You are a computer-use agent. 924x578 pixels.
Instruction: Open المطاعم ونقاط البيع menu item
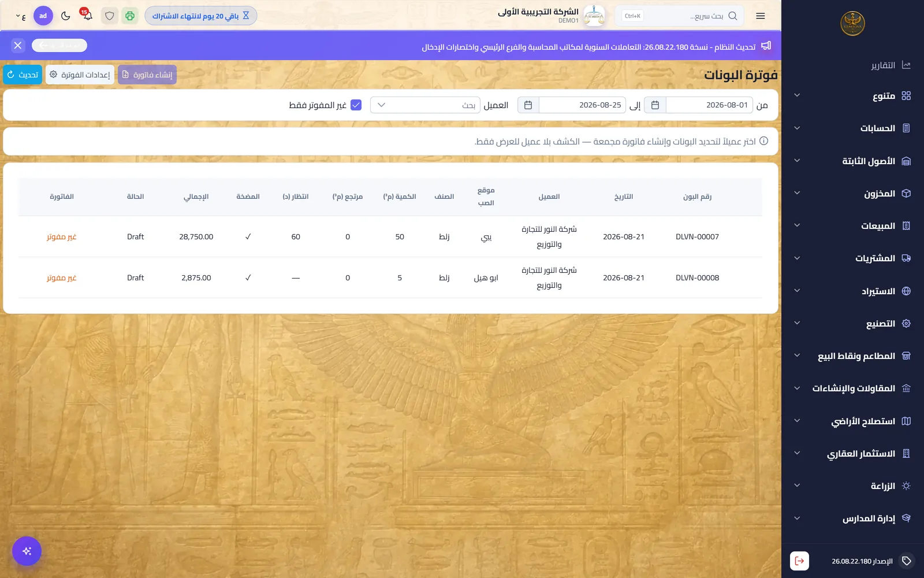click(x=853, y=356)
